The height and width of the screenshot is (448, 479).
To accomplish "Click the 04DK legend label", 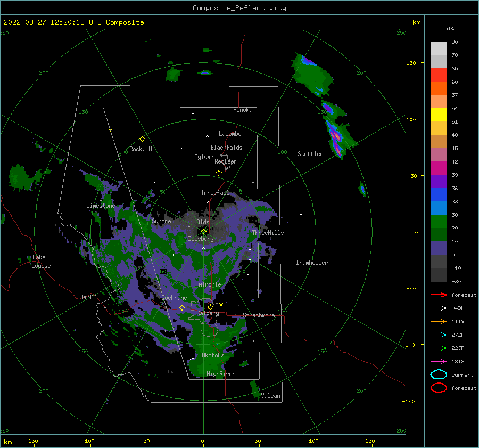I will (x=458, y=308).
